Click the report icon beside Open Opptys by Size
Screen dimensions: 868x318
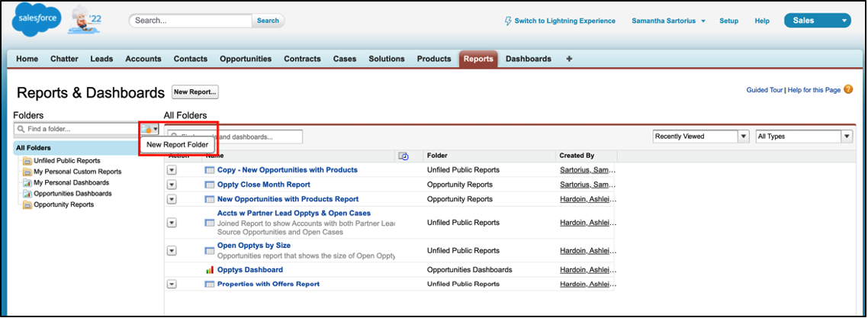(210, 251)
